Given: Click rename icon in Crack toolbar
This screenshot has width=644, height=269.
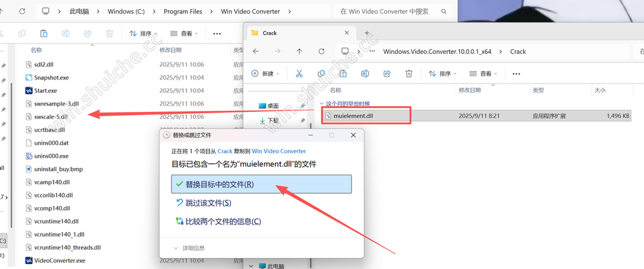Looking at the screenshot, I should (x=365, y=74).
